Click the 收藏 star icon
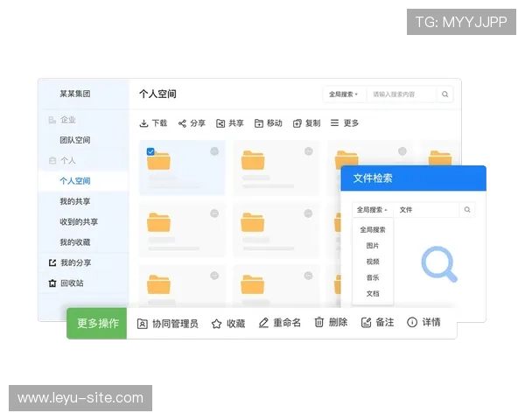Image resolution: width=525 pixels, height=420 pixels. point(217,324)
